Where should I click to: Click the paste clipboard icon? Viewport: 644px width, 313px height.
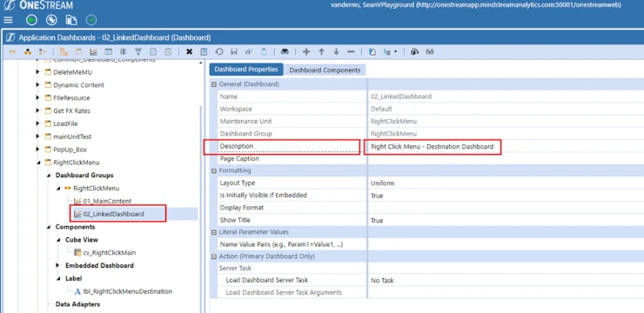pos(264,51)
